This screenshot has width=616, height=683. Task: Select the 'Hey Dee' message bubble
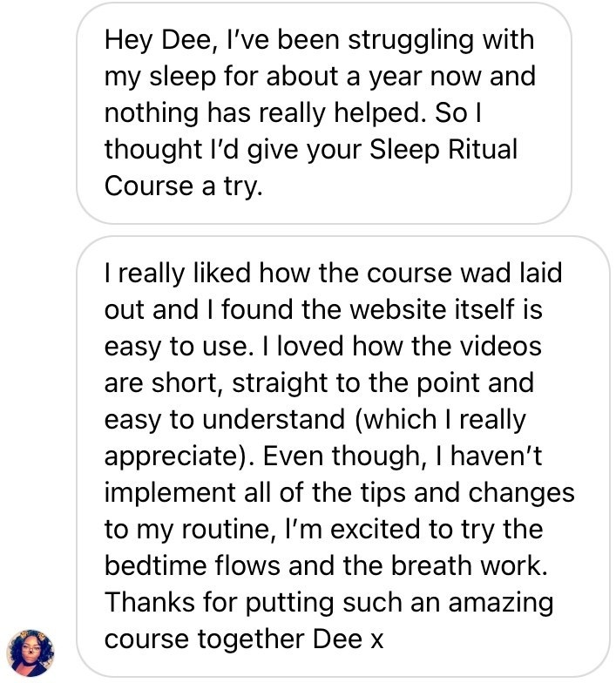(324, 113)
